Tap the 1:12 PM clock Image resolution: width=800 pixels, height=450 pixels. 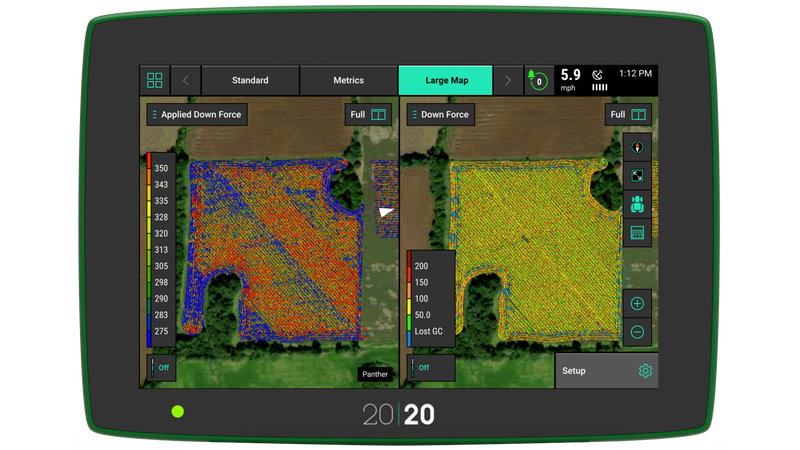[635, 73]
